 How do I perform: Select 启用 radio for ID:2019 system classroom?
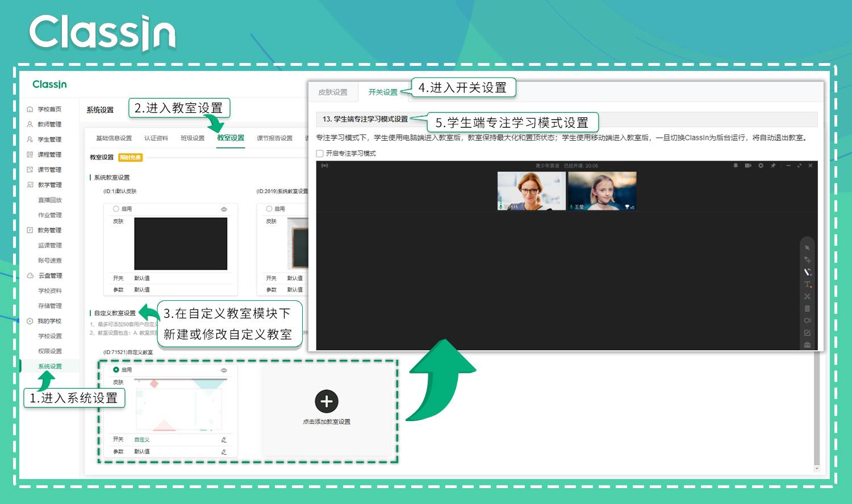pyautogui.click(x=269, y=209)
